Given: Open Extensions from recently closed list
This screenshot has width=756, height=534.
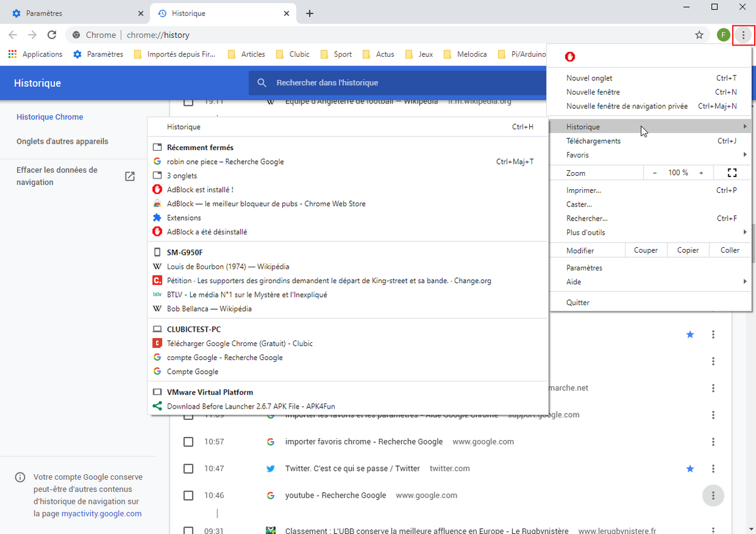Looking at the screenshot, I should pyautogui.click(x=348, y=218).
